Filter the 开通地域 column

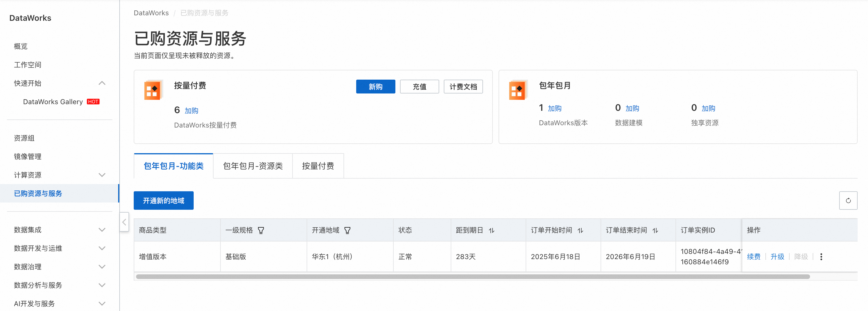(x=348, y=231)
